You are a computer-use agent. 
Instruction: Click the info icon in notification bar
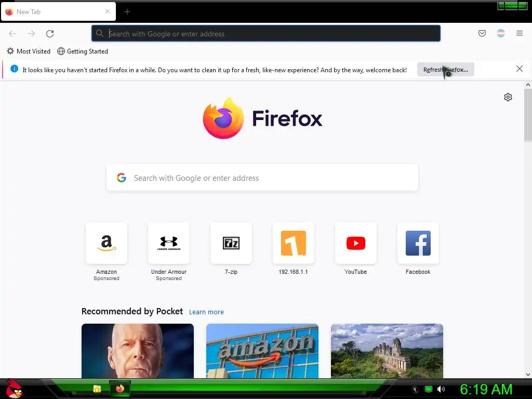pyautogui.click(x=14, y=69)
